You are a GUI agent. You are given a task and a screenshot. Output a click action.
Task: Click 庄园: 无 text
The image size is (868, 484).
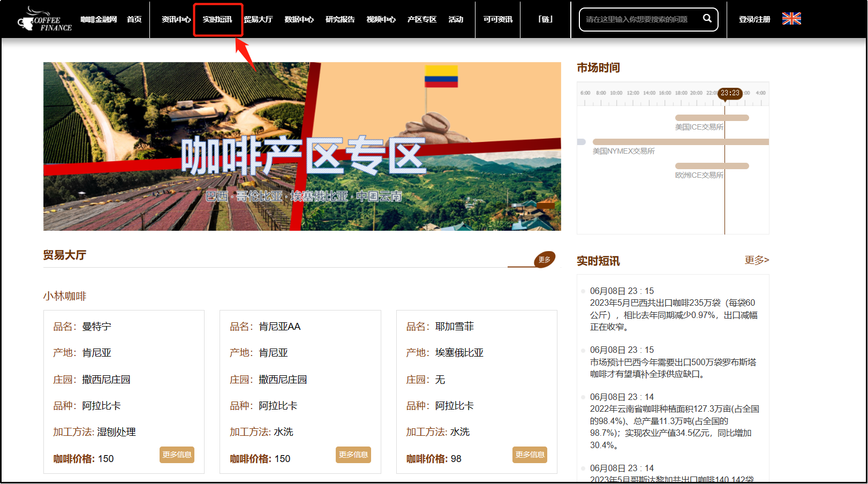(x=426, y=380)
